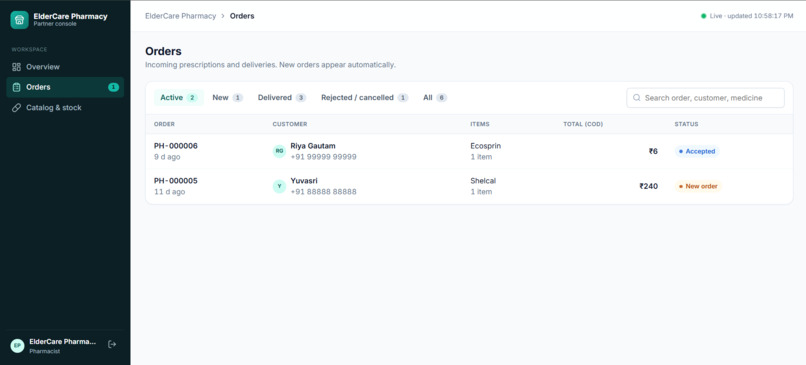Viewport: 806px width, 365px height.
Task: Click the Active tab count badge 2
Action: click(x=192, y=98)
